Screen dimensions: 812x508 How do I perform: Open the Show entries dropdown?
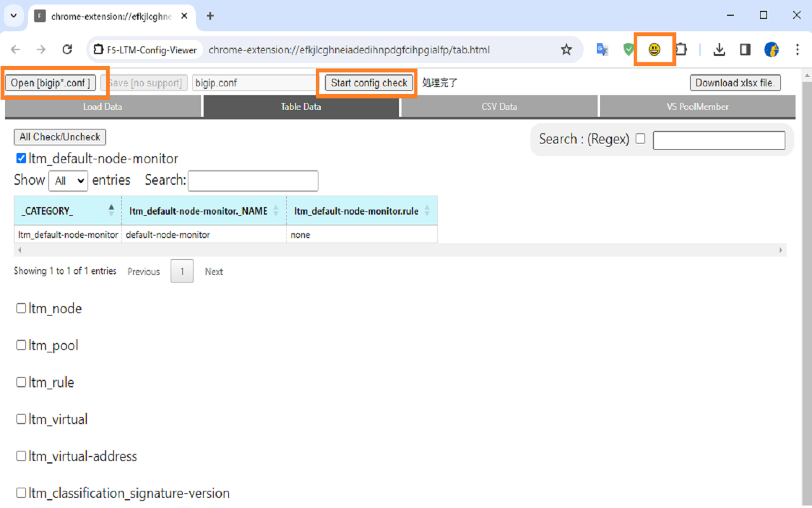(x=67, y=180)
